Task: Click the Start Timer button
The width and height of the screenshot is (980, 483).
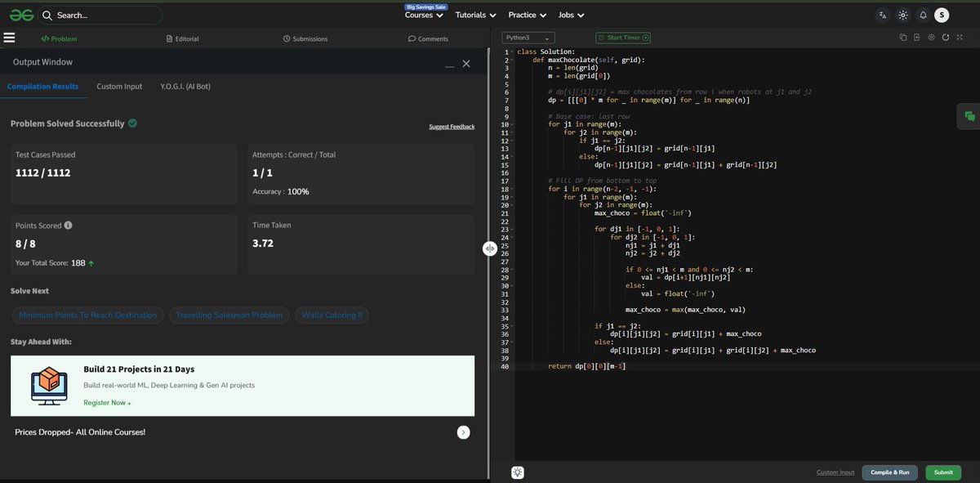Action: click(x=623, y=38)
